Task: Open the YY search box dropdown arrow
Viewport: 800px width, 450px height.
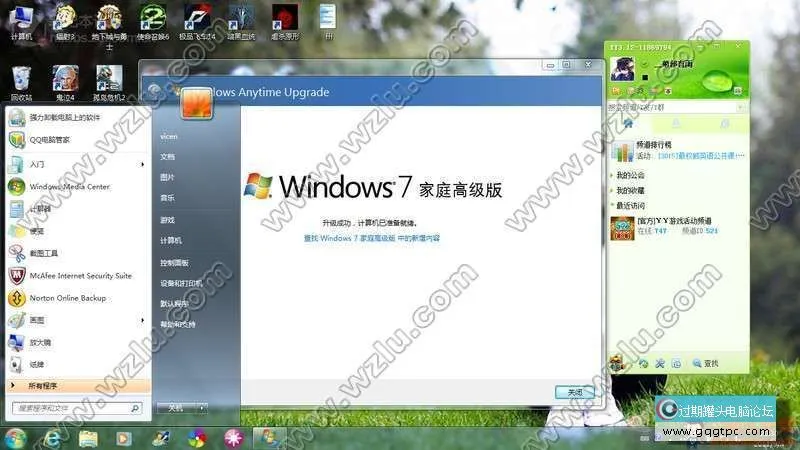Action: click(740, 107)
